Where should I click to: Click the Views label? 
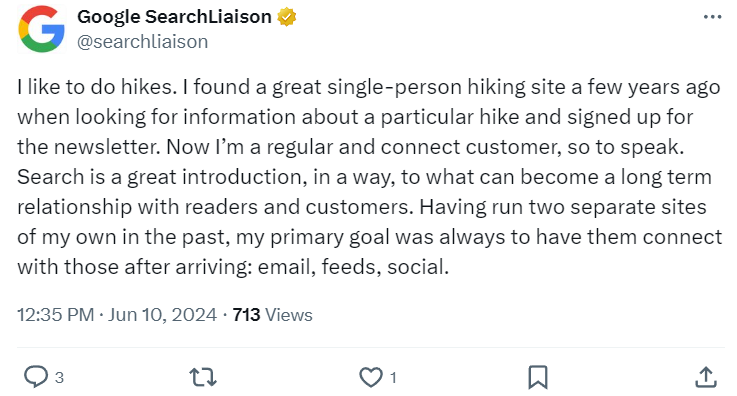289,315
